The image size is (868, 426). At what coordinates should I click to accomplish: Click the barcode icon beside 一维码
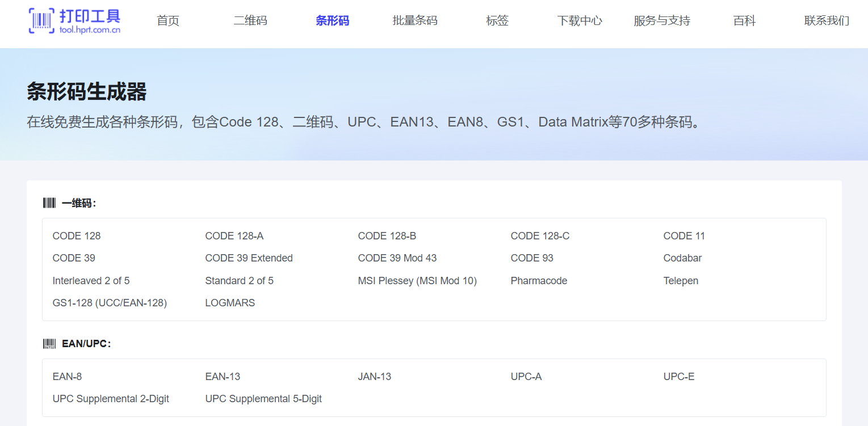pyautogui.click(x=49, y=203)
